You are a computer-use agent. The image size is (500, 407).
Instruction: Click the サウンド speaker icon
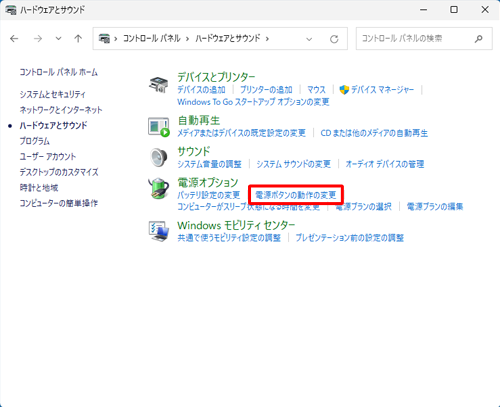(159, 157)
